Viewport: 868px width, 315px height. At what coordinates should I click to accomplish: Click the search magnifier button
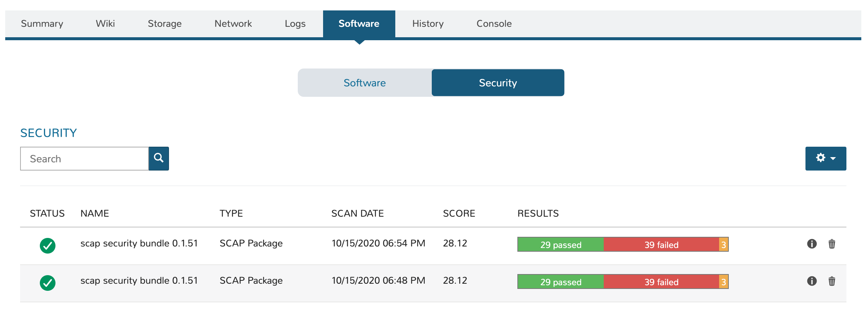coord(159,158)
